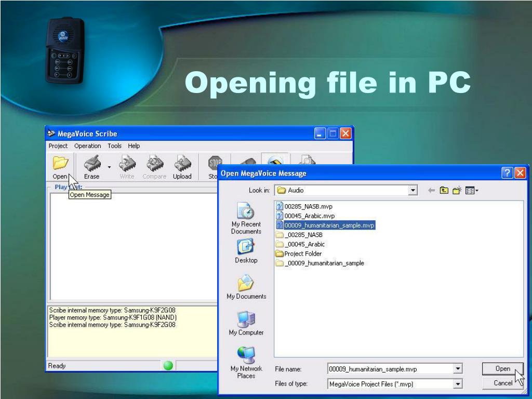Select the Project Folder entry
Screen dimensions: 532x399
(299, 254)
